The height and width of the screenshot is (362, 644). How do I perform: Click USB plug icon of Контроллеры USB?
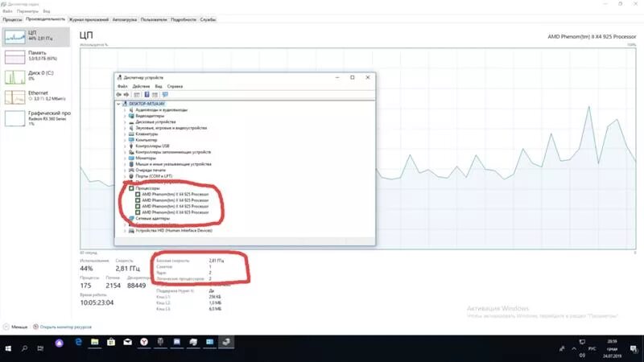[x=131, y=146]
